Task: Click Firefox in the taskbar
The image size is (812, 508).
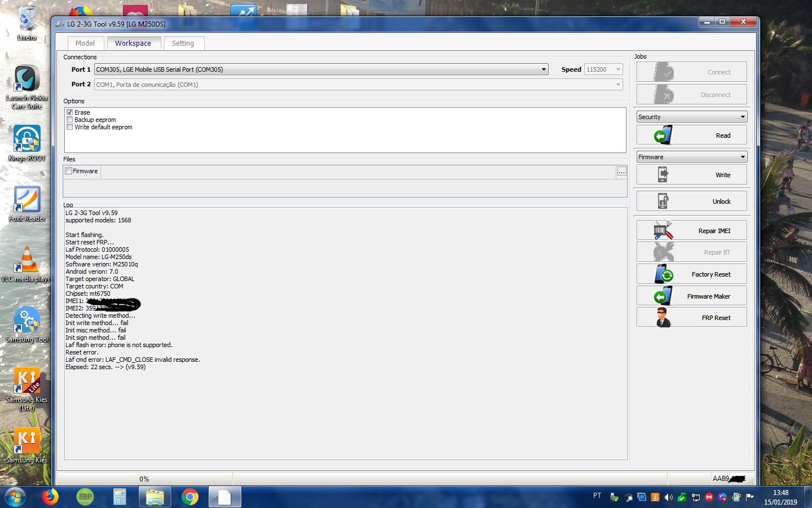Action: [50, 497]
